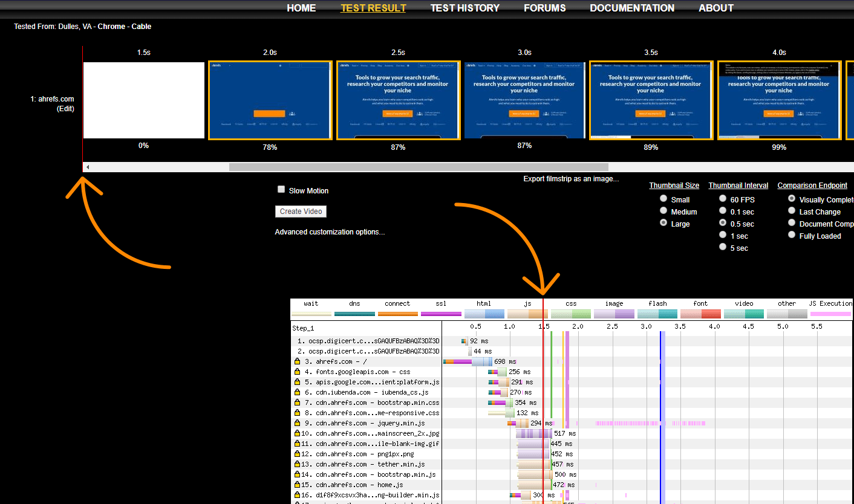854x504 pixels.
Task: Click the lock icon for tether.min.js row
Action: click(x=297, y=464)
